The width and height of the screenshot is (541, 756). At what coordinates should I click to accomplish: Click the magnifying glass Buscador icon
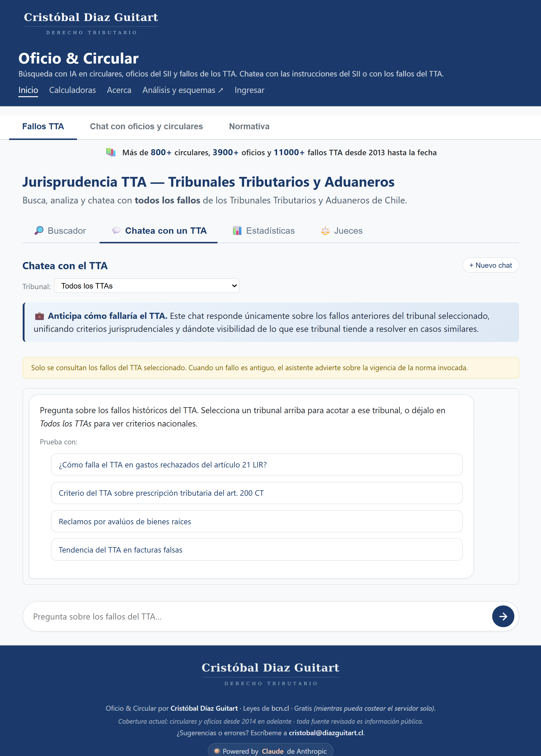pos(39,230)
